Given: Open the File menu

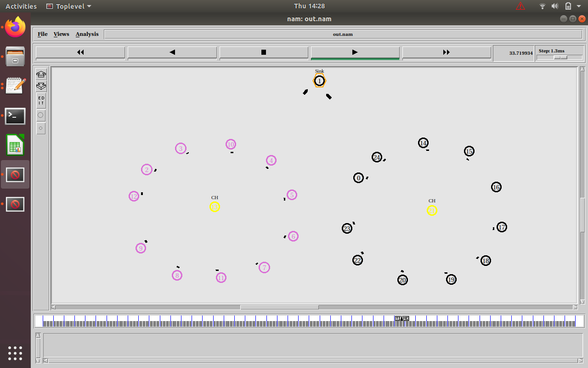Looking at the screenshot, I should [43, 34].
